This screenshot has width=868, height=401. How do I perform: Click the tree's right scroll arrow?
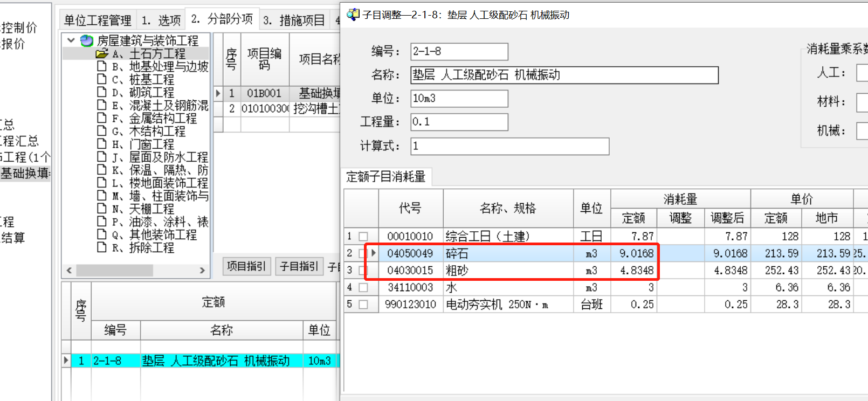tap(202, 270)
